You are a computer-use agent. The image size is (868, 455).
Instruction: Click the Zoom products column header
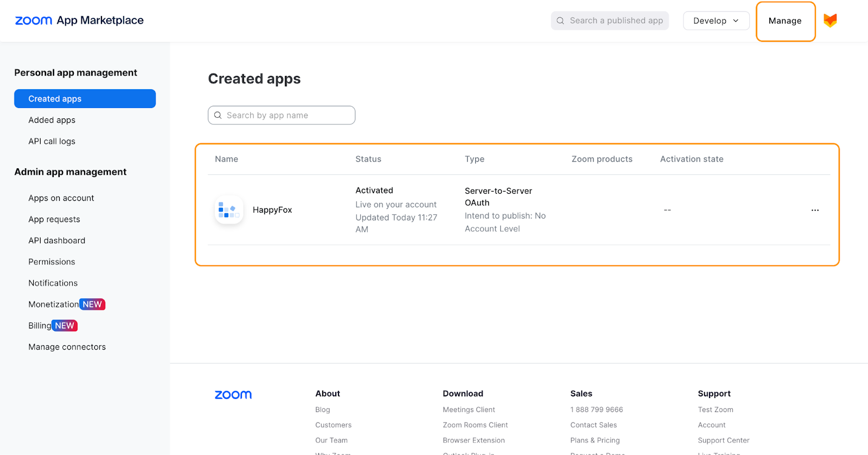(602, 159)
